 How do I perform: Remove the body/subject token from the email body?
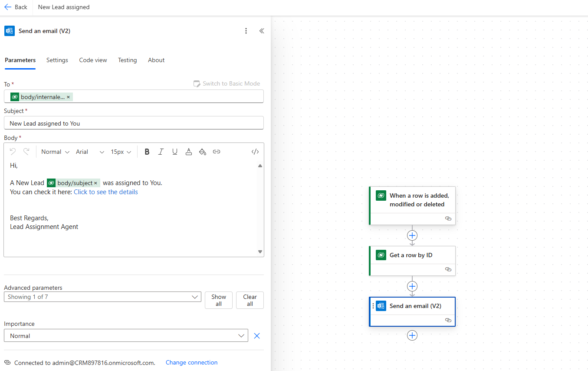[x=97, y=182]
